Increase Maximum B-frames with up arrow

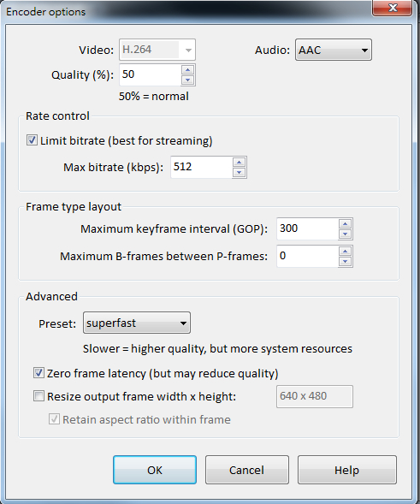[x=345, y=252]
